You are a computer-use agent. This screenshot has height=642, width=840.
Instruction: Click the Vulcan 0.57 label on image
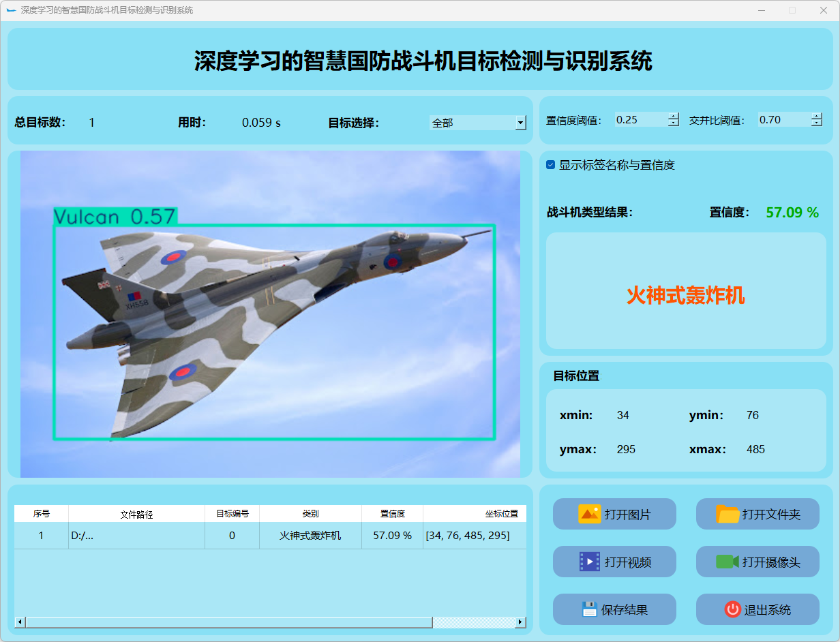click(x=115, y=217)
